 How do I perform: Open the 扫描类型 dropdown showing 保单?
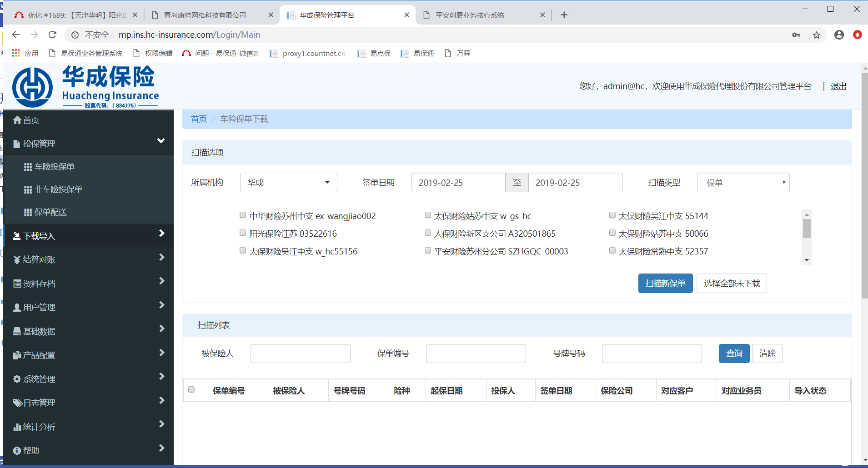click(743, 183)
